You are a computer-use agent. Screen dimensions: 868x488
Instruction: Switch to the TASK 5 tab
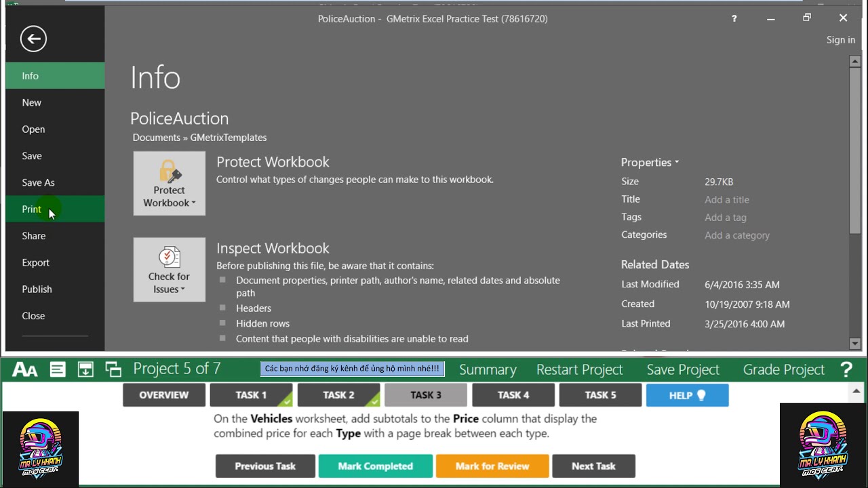click(600, 395)
